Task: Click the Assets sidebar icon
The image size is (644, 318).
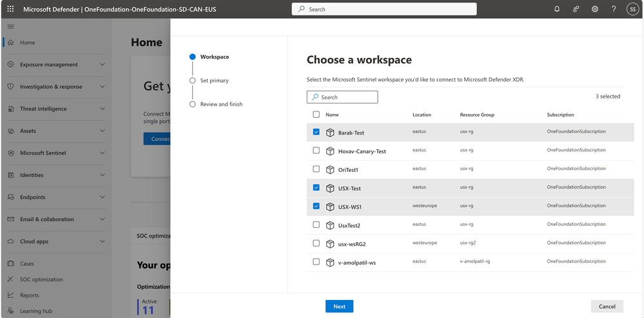Action: tap(11, 131)
